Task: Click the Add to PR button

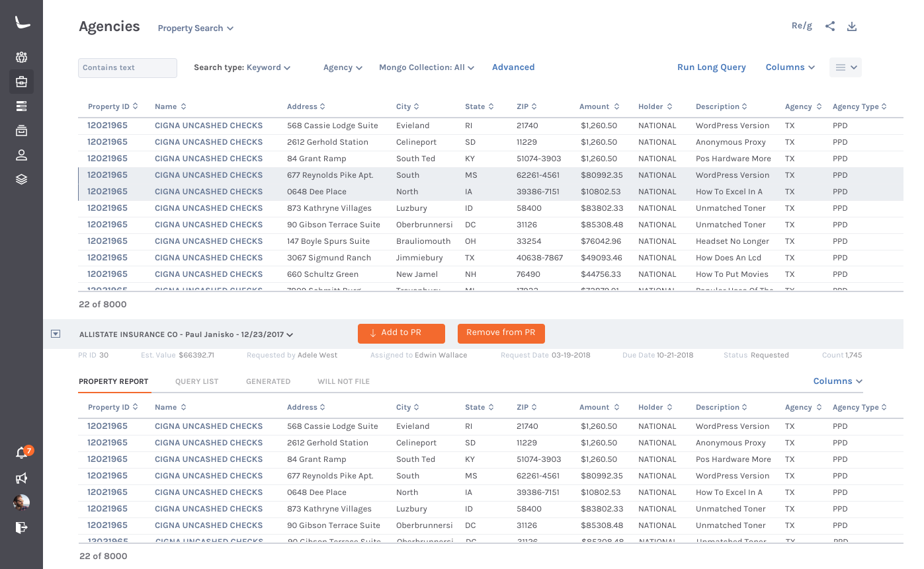Action: (401, 333)
